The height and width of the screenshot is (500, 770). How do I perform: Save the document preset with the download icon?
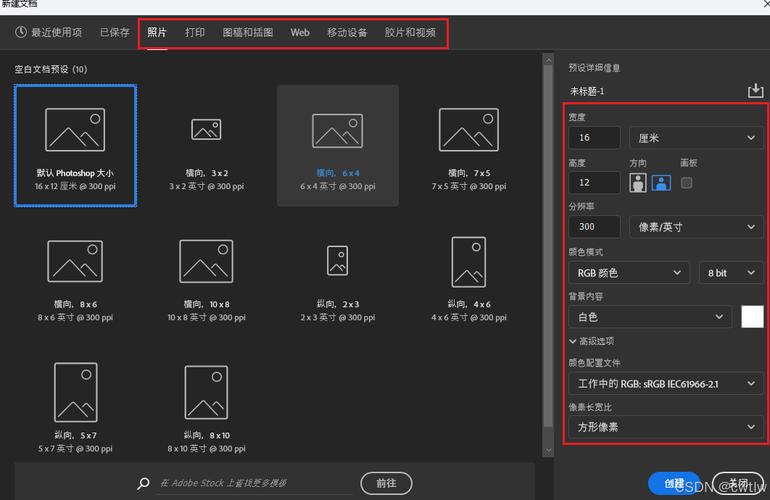(755, 91)
